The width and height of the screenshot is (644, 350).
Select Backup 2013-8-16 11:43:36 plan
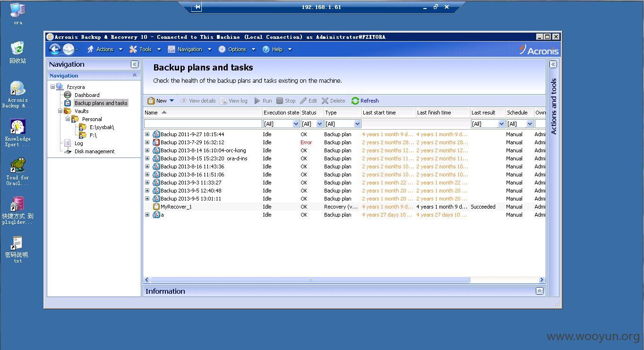coord(192,166)
